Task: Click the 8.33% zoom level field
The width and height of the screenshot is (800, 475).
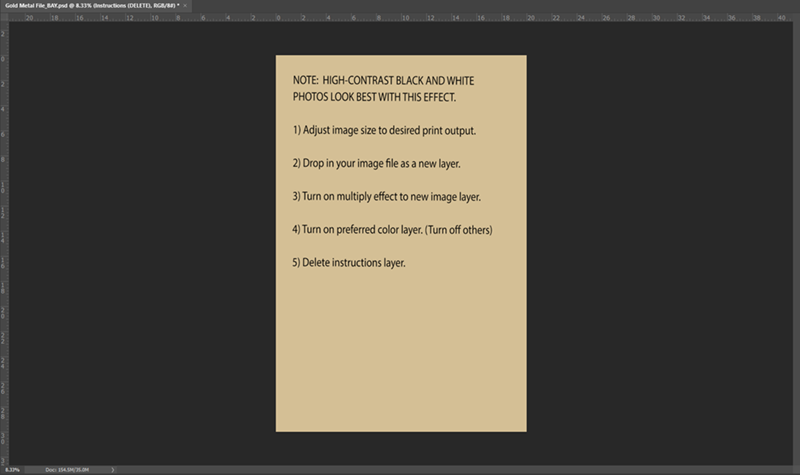Action: (12, 470)
